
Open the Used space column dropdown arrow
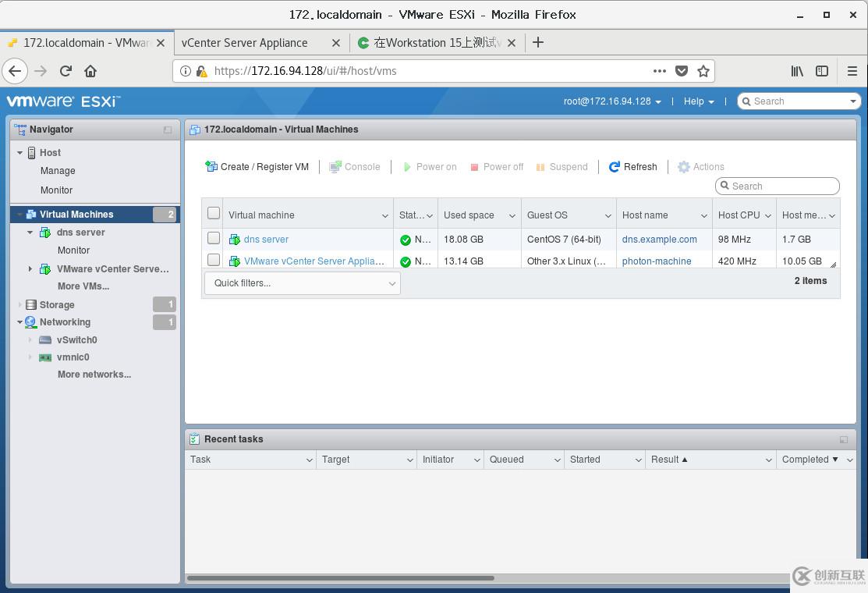point(512,215)
